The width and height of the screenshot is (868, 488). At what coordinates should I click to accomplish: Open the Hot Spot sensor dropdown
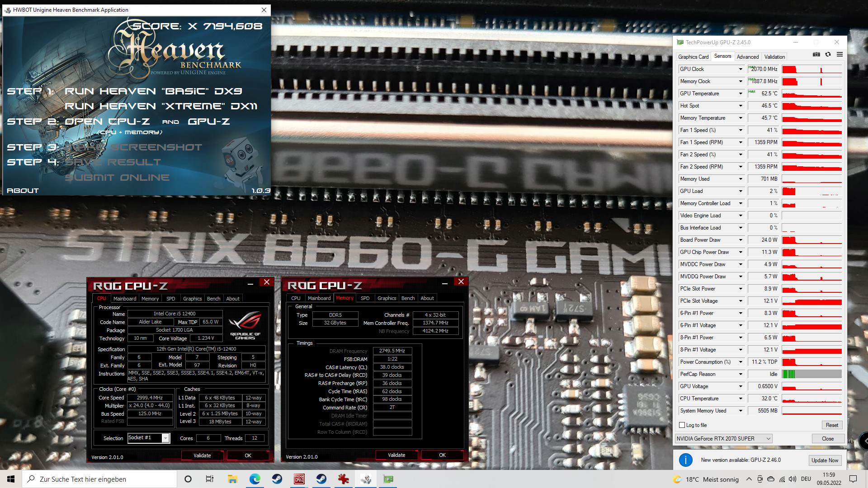(x=741, y=106)
